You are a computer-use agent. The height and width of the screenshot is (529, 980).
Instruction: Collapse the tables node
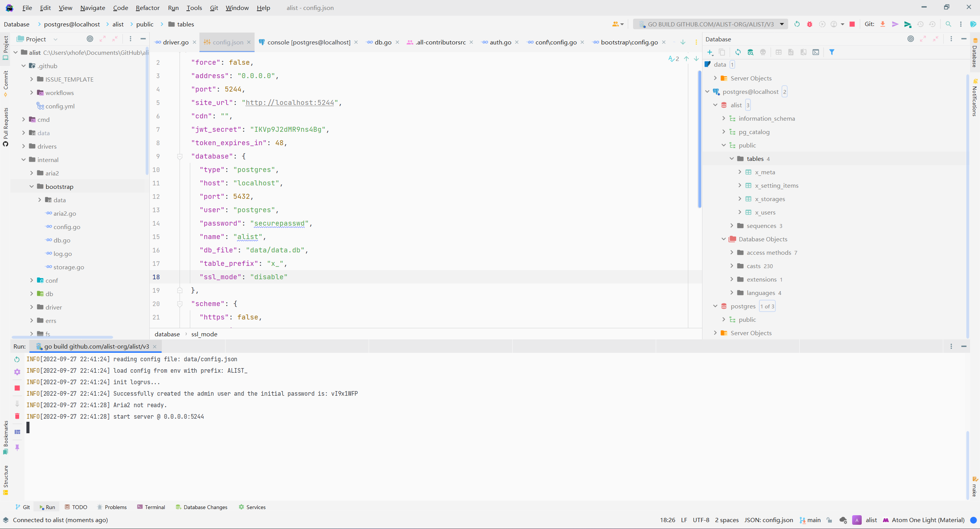tap(732, 158)
